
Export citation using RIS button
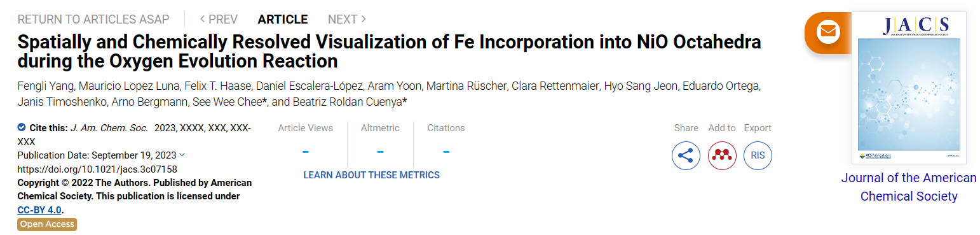[x=758, y=155]
